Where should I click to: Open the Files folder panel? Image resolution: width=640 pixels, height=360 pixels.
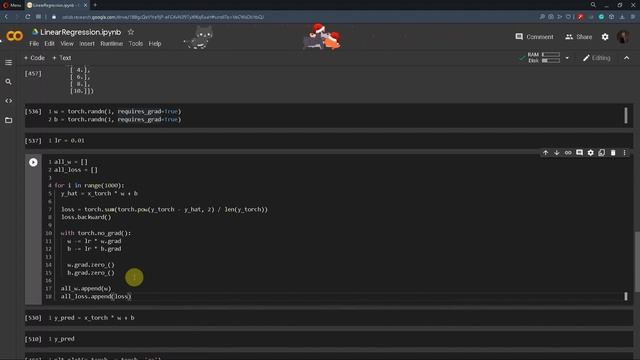(9, 120)
